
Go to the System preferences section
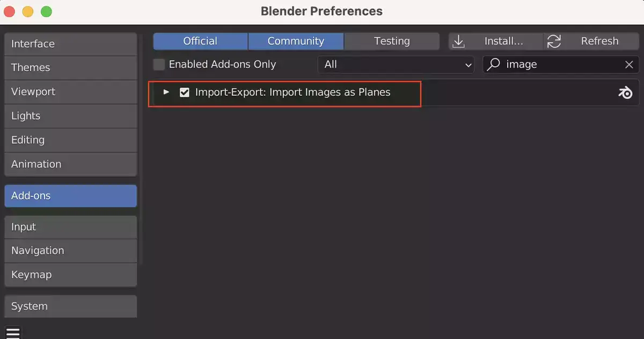click(x=70, y=306)
